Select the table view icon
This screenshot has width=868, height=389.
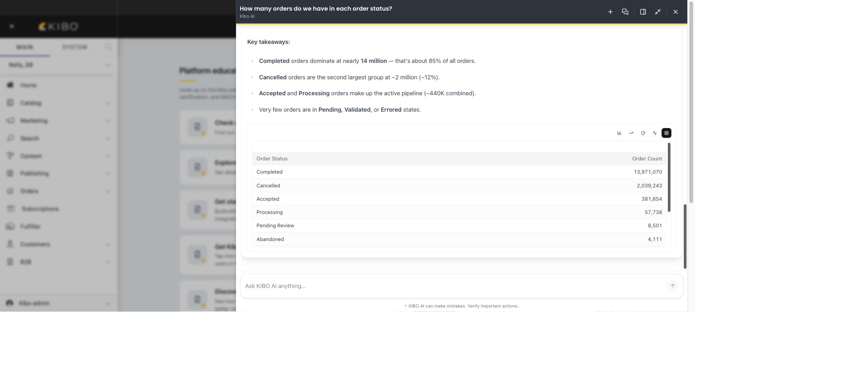[666, 133]
